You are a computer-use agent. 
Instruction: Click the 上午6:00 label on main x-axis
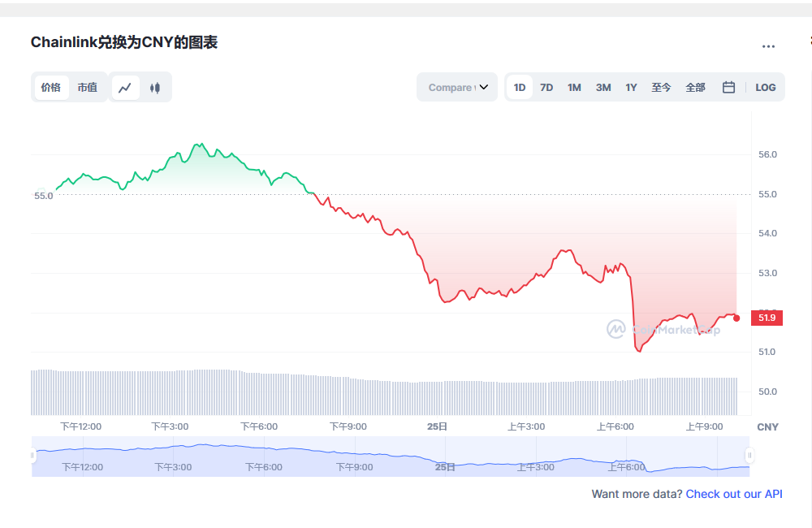615,426
